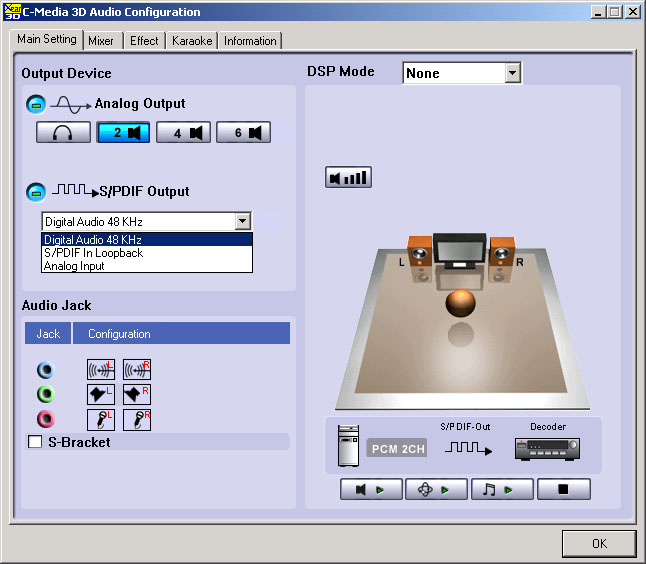Toggle the S/PDIF Output round button
This screenshot has height=564, width=646.
[36, 192]
